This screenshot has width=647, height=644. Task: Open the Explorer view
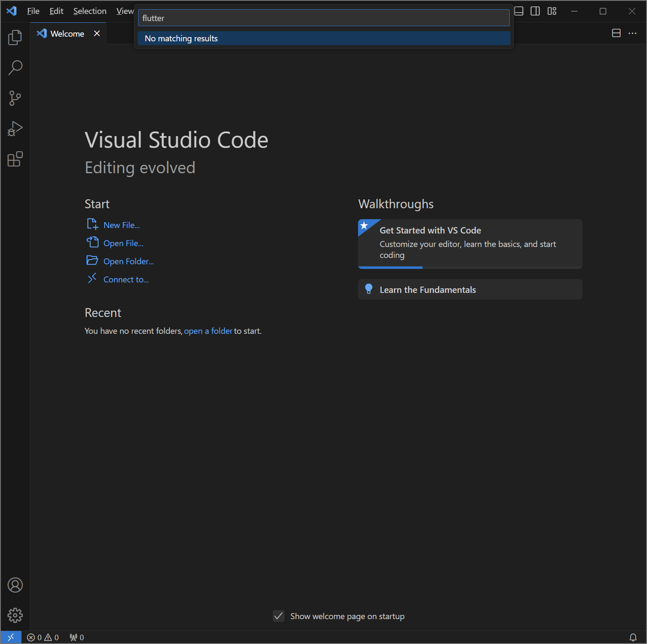tap(15, 38)
